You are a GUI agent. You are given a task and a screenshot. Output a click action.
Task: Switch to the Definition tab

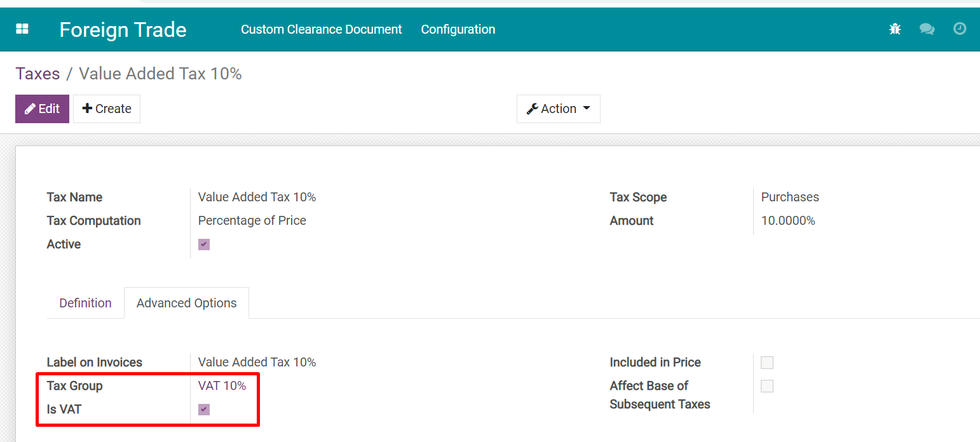85,303
